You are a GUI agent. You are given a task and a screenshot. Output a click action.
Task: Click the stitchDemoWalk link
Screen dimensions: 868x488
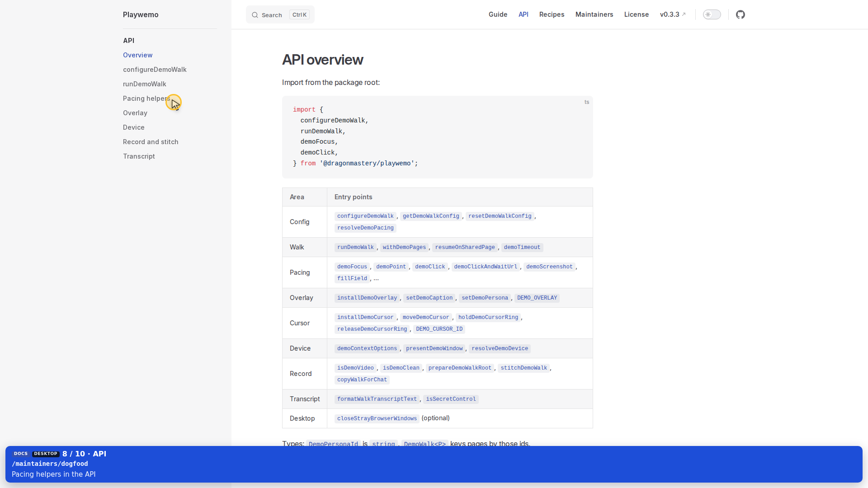[524, 368]
